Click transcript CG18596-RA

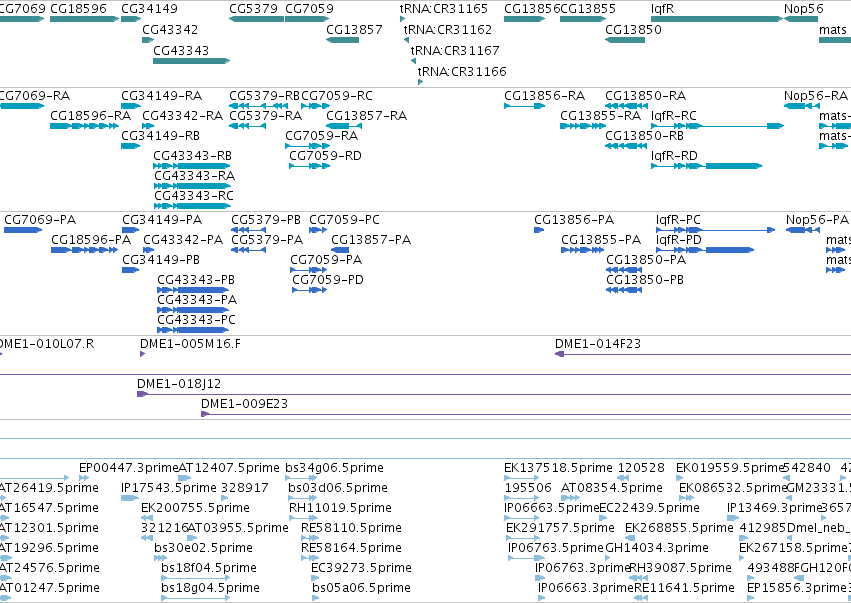[91, 116]
